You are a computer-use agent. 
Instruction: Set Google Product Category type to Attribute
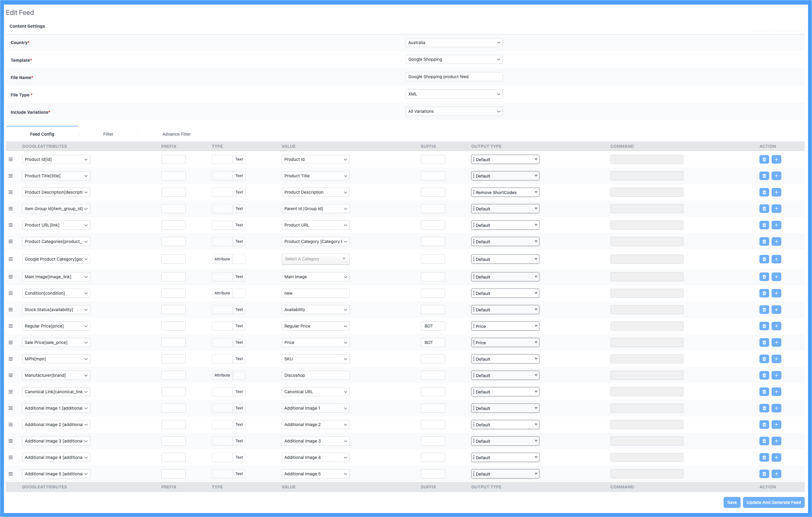tap(222, 259)
